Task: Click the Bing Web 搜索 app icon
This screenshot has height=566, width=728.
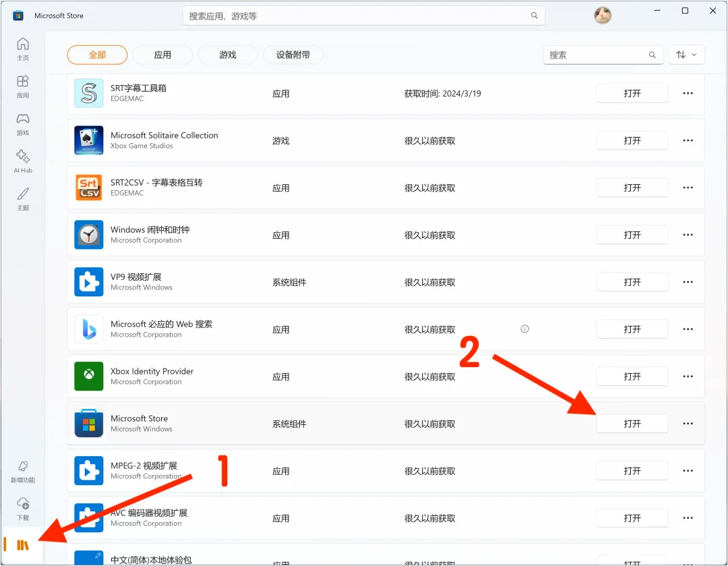Action: (x=89, y=329)
